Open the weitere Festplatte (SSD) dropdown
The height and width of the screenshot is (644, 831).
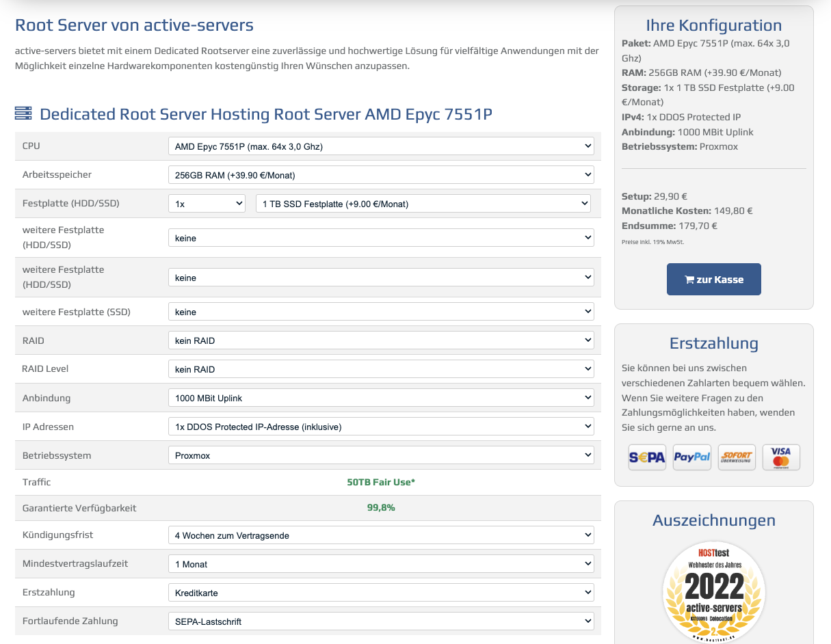pos(381,312)
